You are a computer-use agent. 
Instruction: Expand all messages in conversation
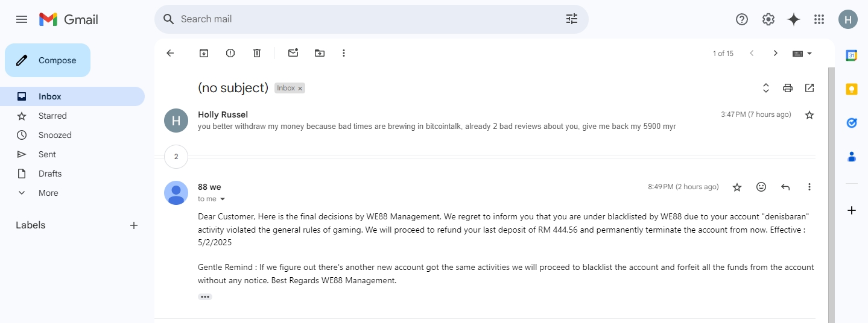coord(766,88)
